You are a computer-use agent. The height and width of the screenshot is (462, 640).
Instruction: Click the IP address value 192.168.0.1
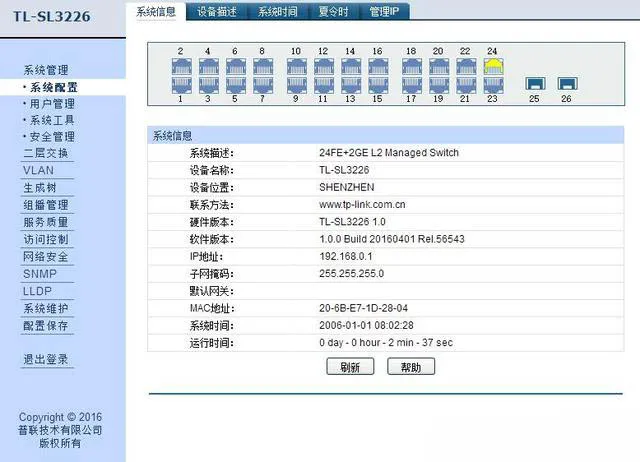[x=345, y=256]
